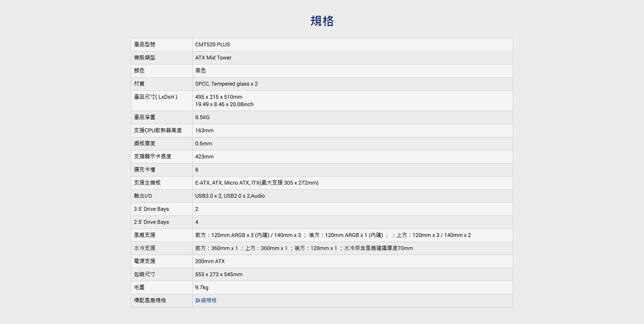
Task: Select the 423mm GPU length value
Action: point(204,157)
